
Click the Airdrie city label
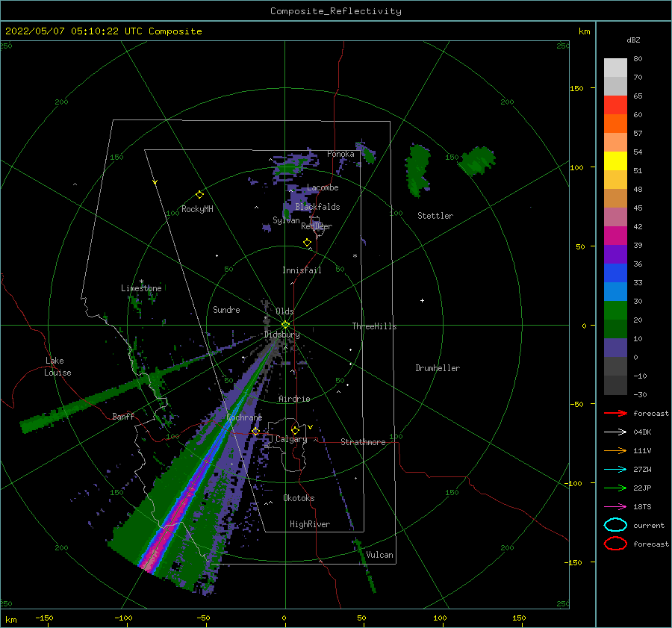click(x=294, y=399)
